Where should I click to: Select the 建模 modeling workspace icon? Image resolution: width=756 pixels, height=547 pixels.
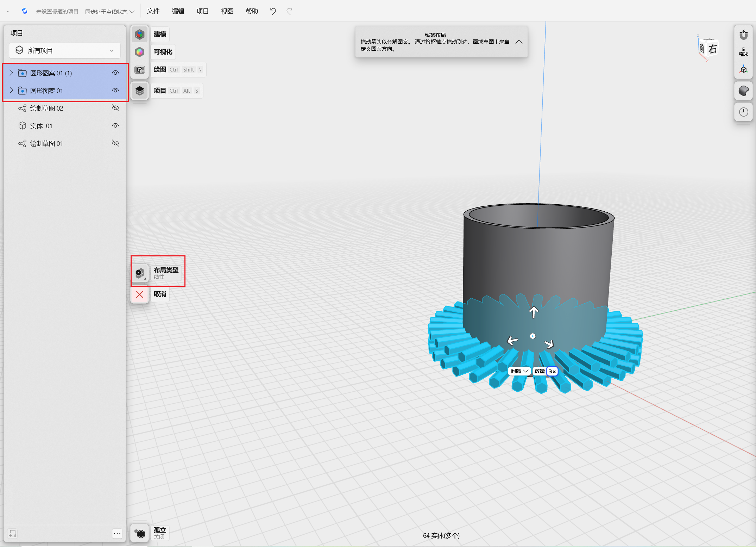click(140, 35)
